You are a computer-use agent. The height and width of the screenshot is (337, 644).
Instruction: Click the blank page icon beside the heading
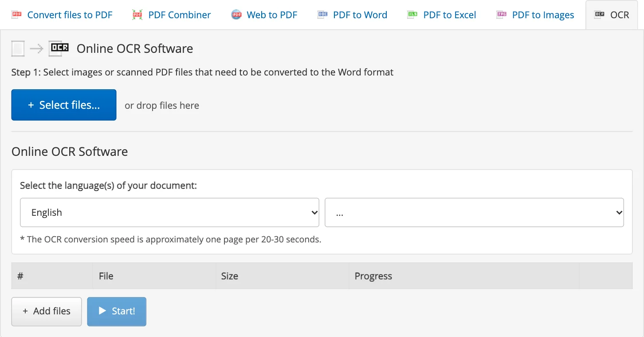(18, 48)
